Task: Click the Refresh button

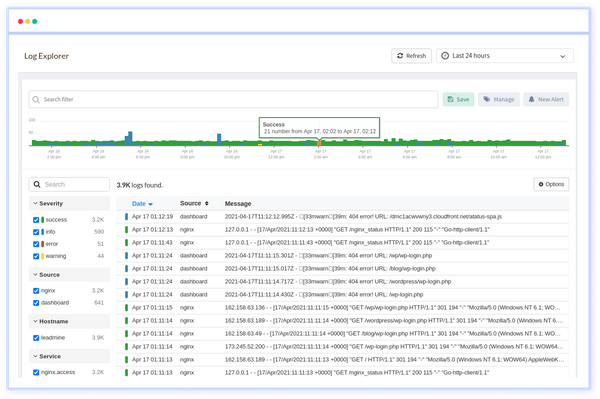Action: pyautogui.click(x=411, y=56)
